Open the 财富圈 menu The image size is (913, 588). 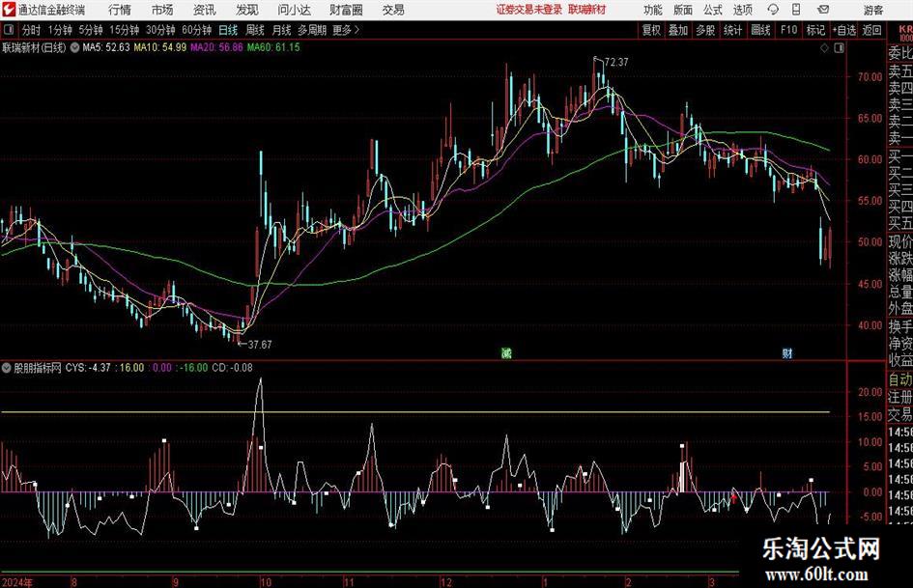click(346, 10)
